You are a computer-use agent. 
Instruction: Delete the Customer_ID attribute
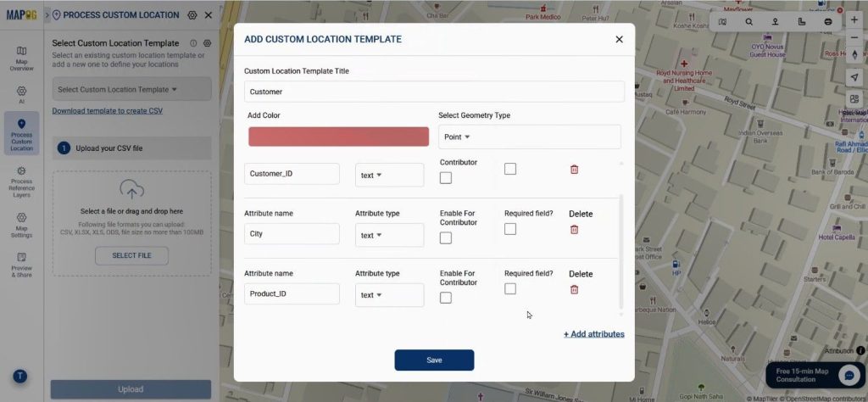click(x=574, y=170)
